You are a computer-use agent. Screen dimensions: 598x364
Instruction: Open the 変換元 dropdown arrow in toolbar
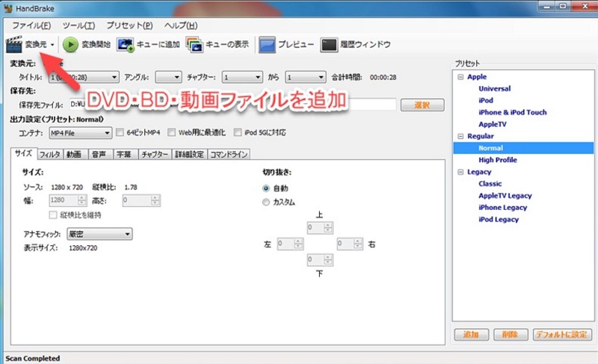point(52,45)
